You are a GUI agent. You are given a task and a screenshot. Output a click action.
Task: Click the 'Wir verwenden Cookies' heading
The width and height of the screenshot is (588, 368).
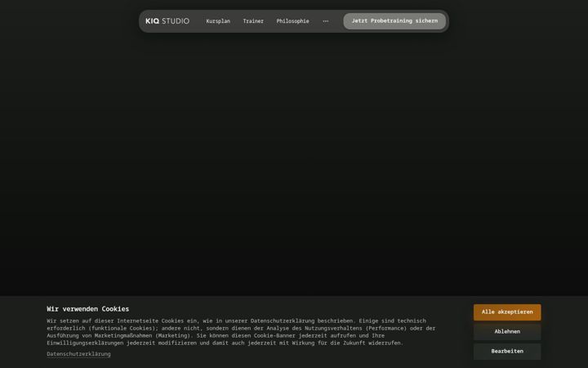click(87, 309)
